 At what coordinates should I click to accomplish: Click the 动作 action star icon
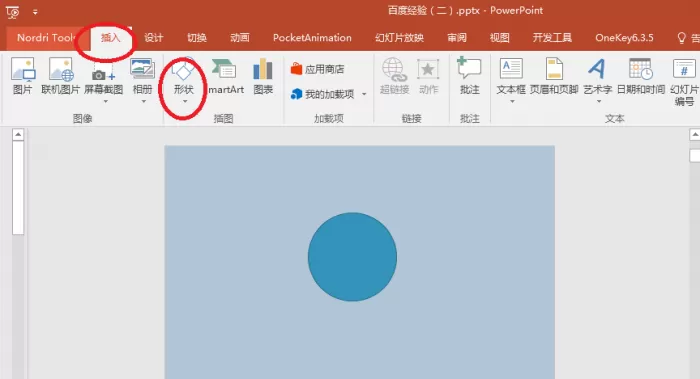428,70
